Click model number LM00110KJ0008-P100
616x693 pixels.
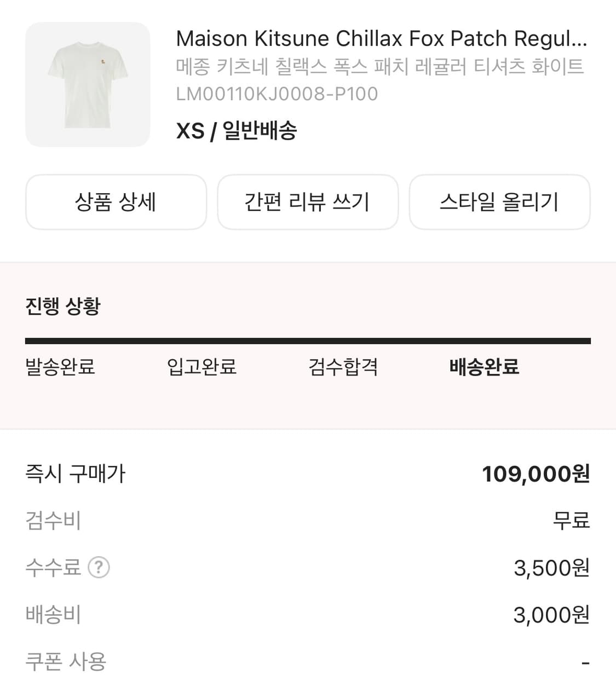point(277,94)
